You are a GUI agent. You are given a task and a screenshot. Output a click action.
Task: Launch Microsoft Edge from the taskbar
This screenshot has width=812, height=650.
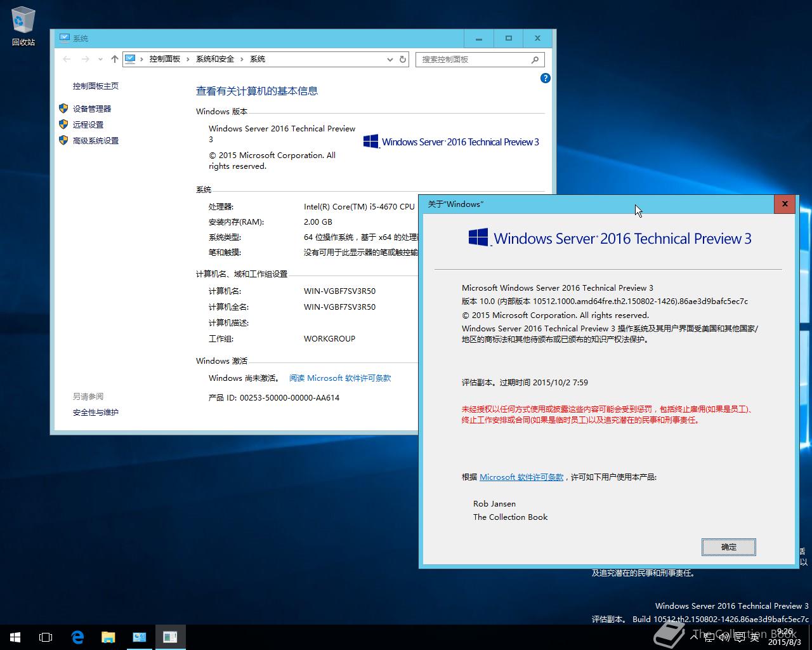point(77,637)
